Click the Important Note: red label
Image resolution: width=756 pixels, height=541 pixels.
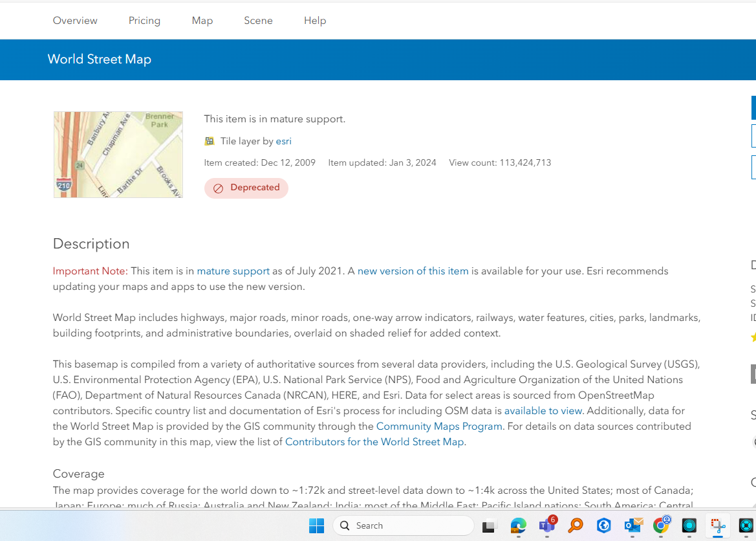[90, 271]
